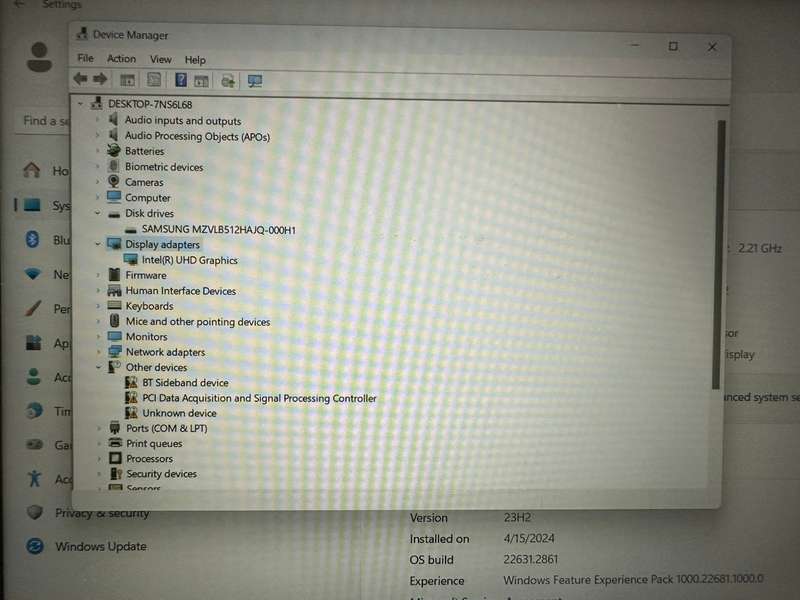Click the Settings Find a setting search box

[44, 121]
